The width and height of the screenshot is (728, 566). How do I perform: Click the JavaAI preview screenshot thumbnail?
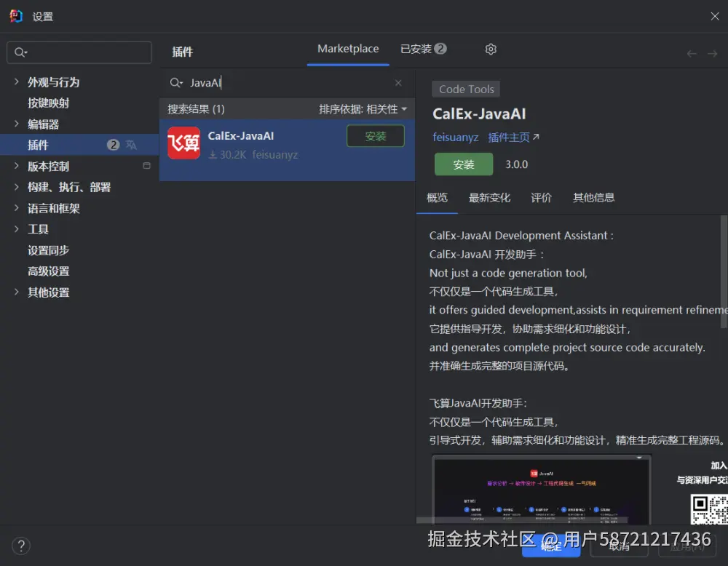(542, 489)
